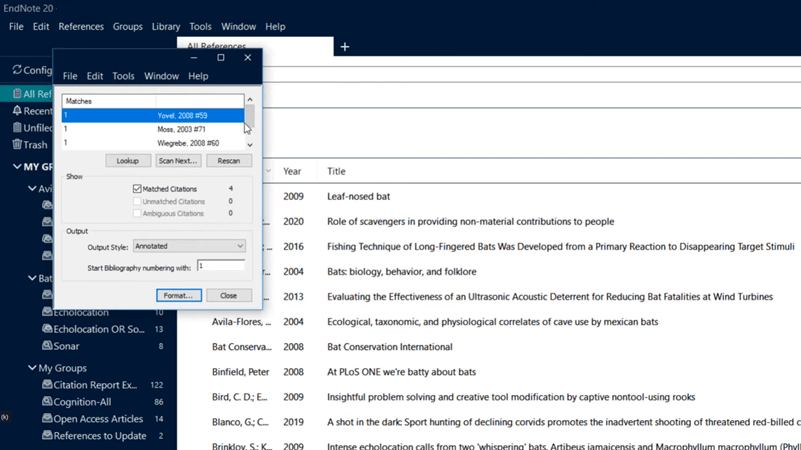Click the Title column header
The width and height of the screenshot is (801, 450).
336,171
